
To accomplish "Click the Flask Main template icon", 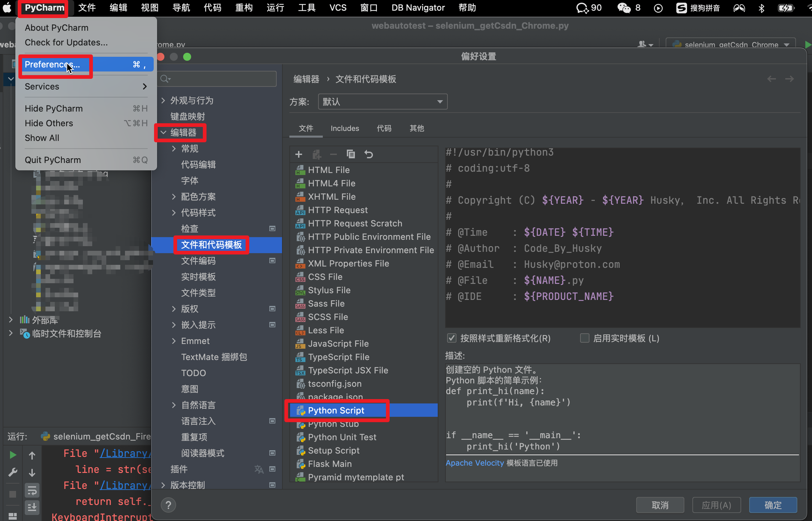I will coord(300,464).
